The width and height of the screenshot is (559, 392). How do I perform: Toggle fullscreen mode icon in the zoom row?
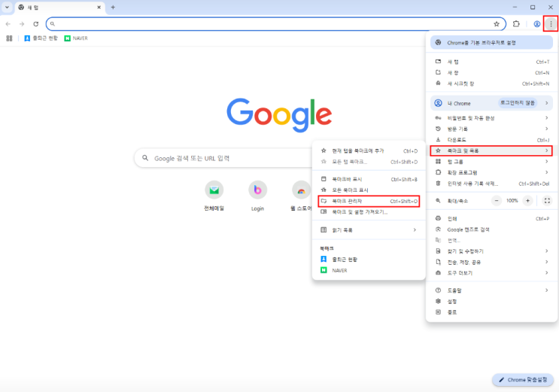[x=547, y=201]
